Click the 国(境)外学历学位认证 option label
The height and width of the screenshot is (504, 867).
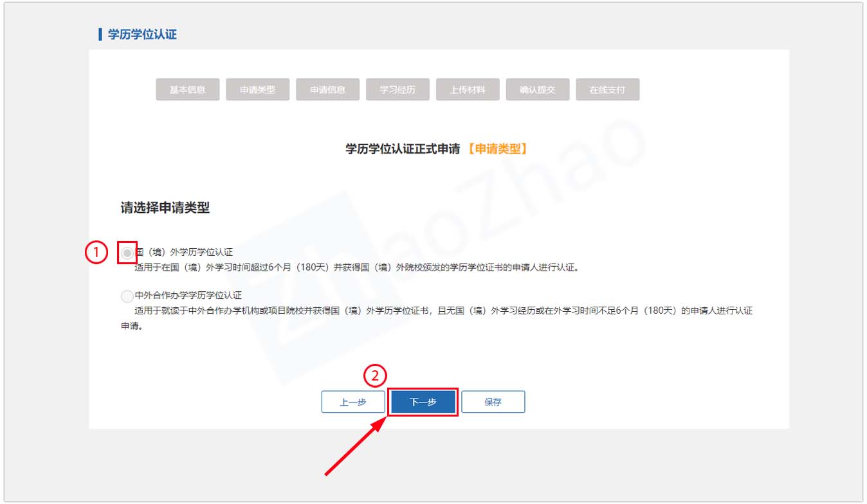click(x=184, y=253)
